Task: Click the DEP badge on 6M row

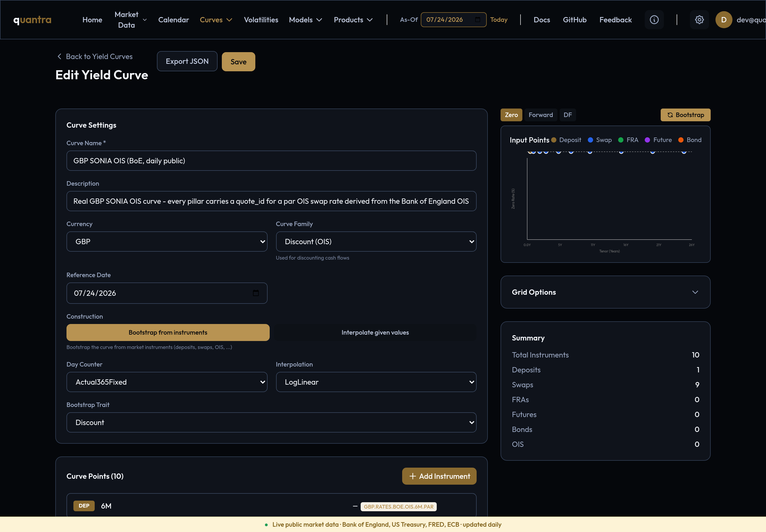Action: [84, 506]
